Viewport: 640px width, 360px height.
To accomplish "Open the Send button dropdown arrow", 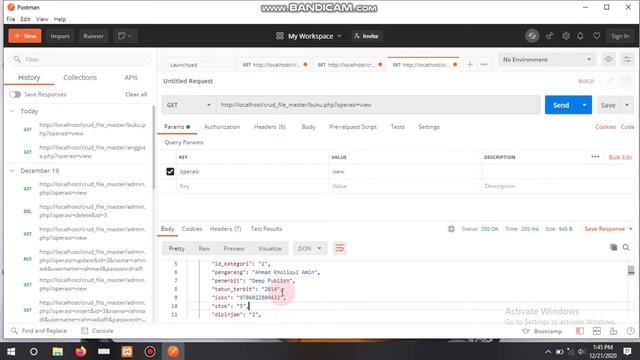I will point(584,105).
